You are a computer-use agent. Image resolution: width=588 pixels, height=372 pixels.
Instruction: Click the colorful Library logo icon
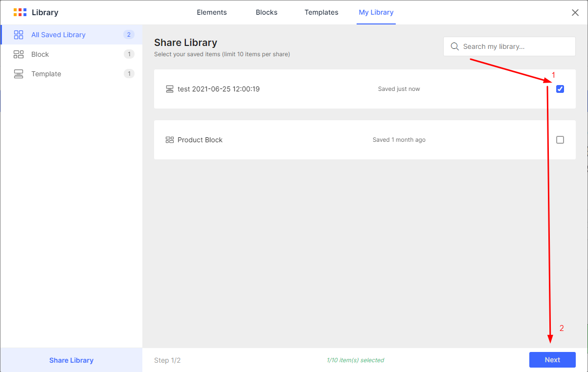tap(20, 12)
